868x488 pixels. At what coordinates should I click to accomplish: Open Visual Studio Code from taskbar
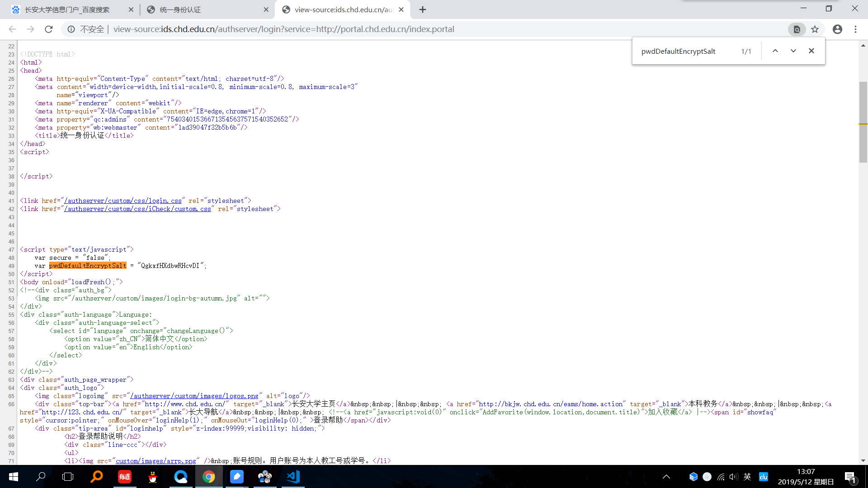coord(293,477)
